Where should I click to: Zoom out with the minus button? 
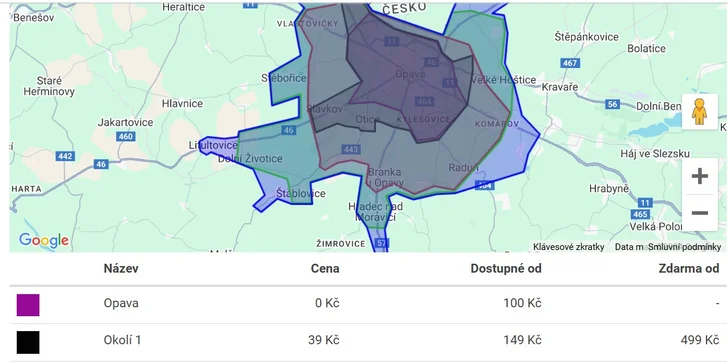coord(700,213)
